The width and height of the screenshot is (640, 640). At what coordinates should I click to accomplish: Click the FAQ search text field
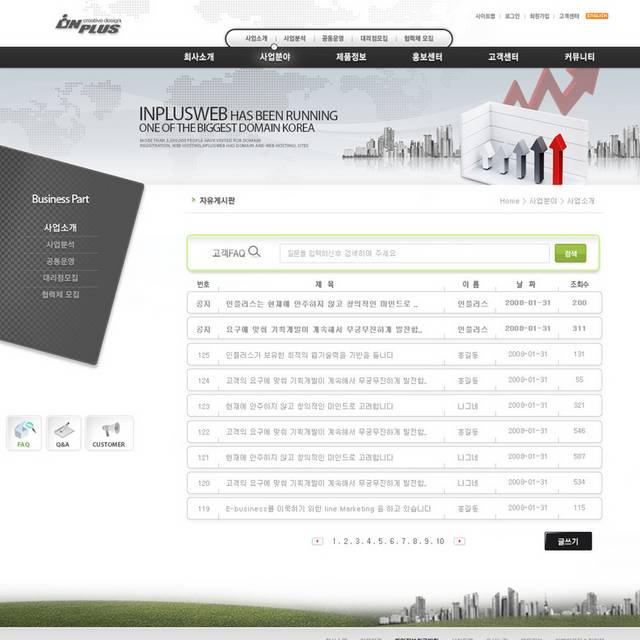[414, 253]
